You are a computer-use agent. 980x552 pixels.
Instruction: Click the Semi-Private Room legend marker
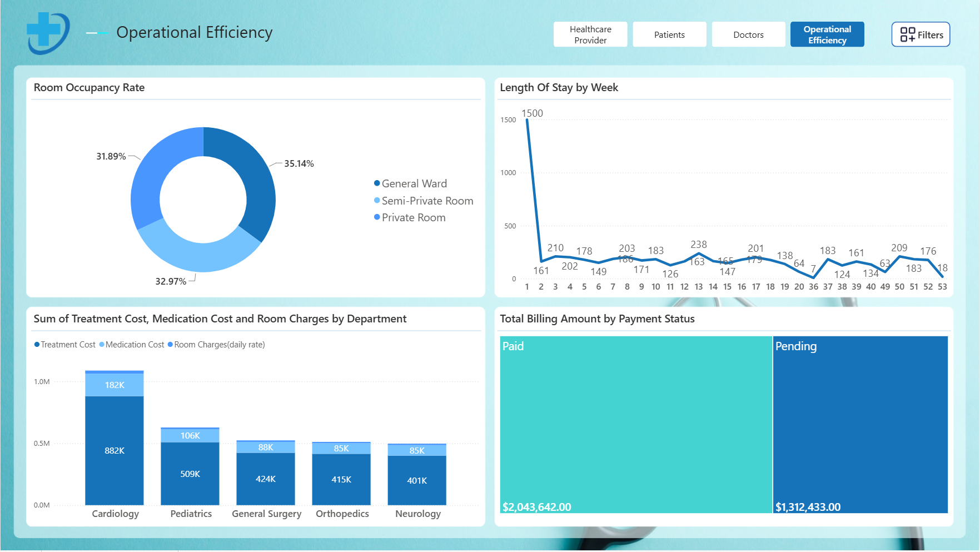pos(377,201)
